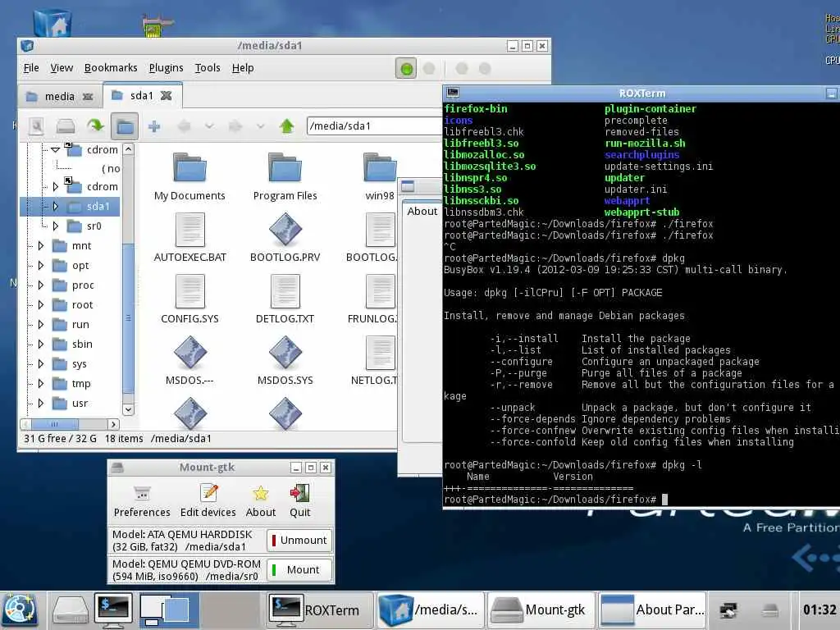Click the home cube desktop icon

point(52,22)
